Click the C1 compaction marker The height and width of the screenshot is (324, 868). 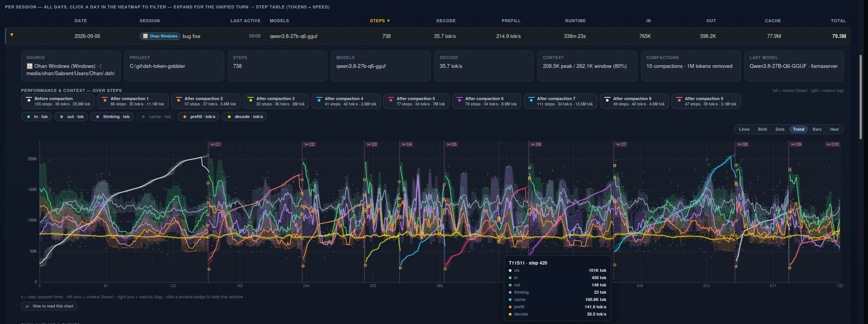coord(215,145)
